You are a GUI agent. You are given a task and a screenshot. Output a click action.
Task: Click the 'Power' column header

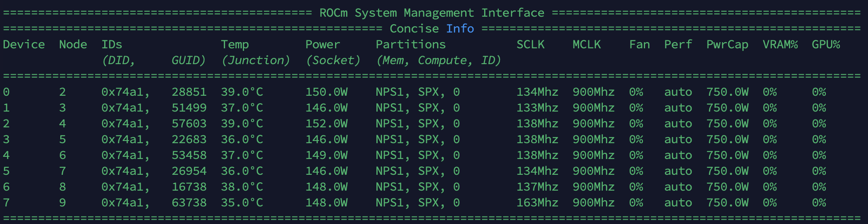click(323, 44)
